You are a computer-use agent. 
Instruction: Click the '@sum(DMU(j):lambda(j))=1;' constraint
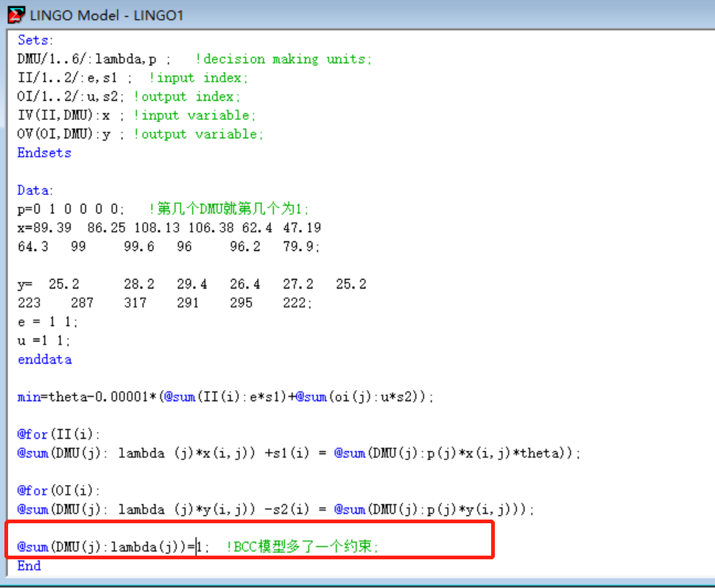[113, 547]
